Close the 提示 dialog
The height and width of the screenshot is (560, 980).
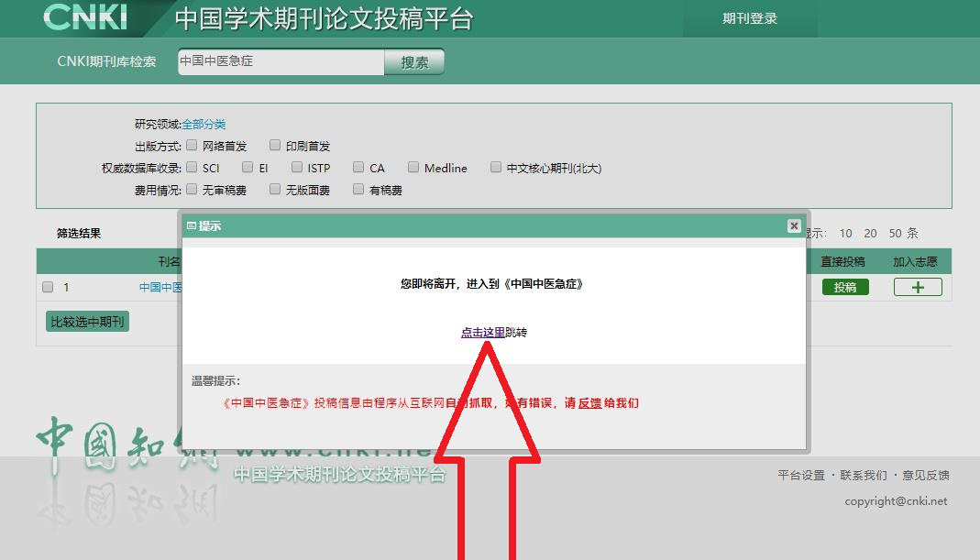(x=794, y=225)
